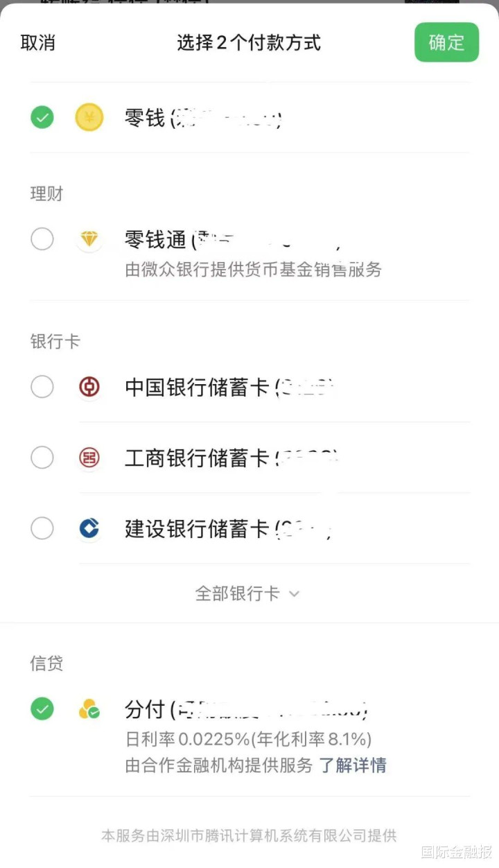
Task: Select 建设银行储蓄卡 radio circle
Action: (x=42, y=529)
